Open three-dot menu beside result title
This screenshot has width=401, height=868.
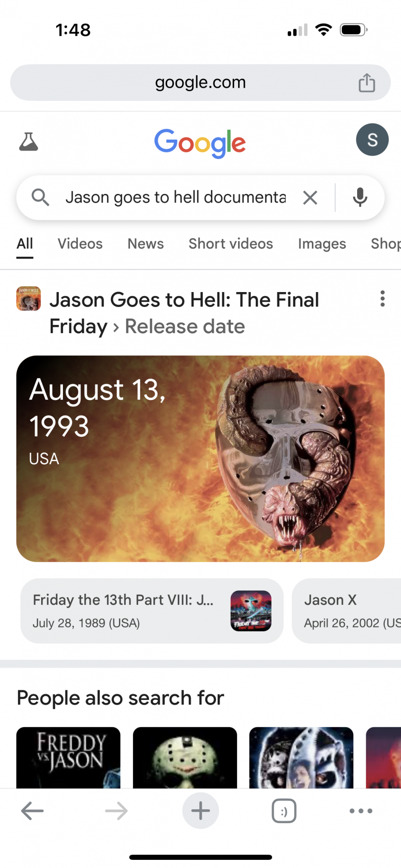click(x=382, y=299)
